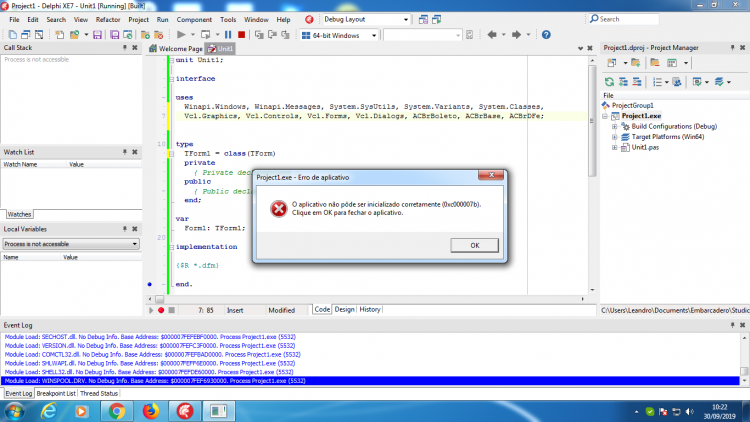The width and height of the screenshot is (750, 422).
Task: Click the Refresh icon in Project Manager
Action: [609, 82]
